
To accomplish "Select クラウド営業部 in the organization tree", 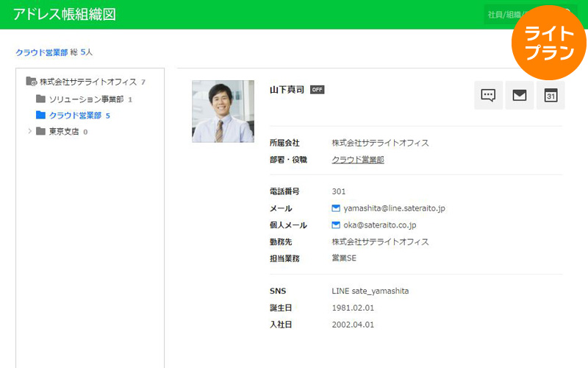I will click(74, 116).
